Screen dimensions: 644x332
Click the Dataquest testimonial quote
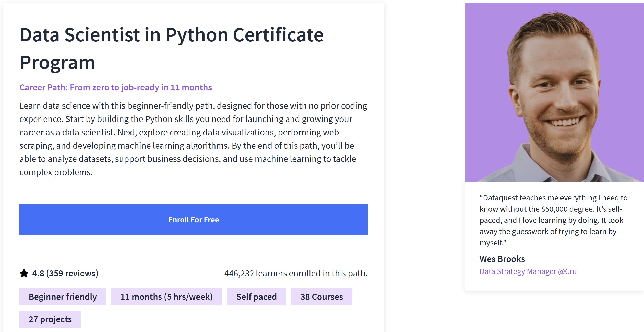tap(553, 220)
